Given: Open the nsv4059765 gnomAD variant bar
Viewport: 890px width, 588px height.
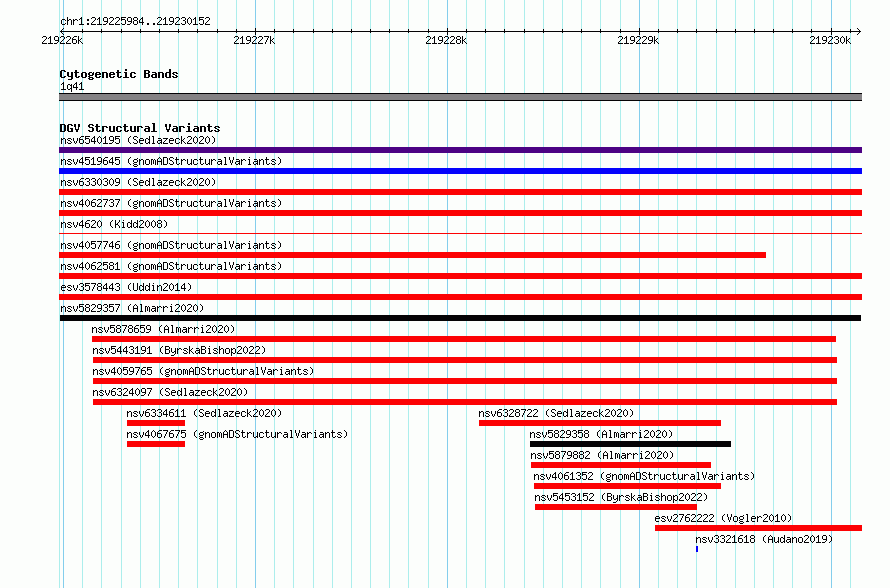Looking at the screenshot, I should [465, 381].
